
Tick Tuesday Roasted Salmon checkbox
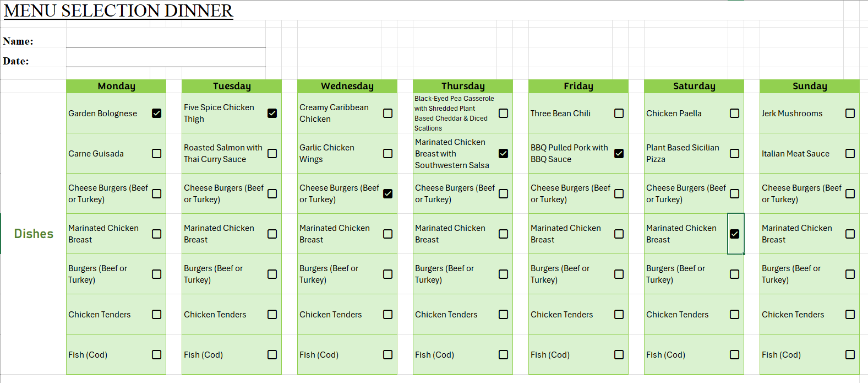[x=272, y=153]
